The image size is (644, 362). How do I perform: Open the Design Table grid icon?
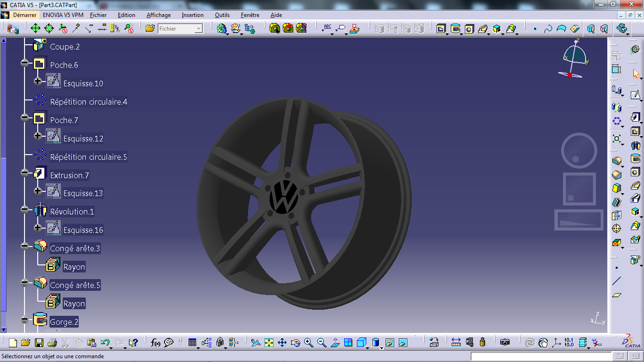[192, 343]
